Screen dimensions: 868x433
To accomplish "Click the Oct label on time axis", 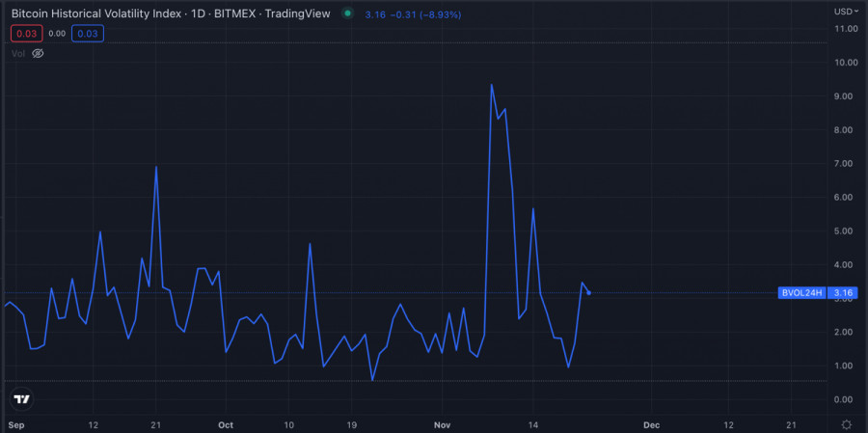I will click(226, 424).
